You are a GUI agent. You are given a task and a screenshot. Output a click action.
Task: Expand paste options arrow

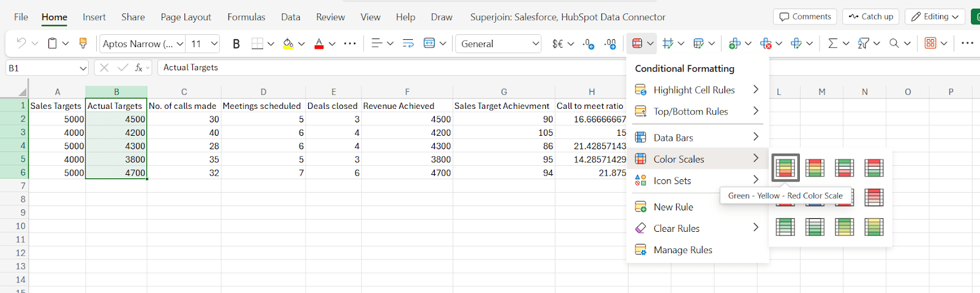tap(66, 43)
